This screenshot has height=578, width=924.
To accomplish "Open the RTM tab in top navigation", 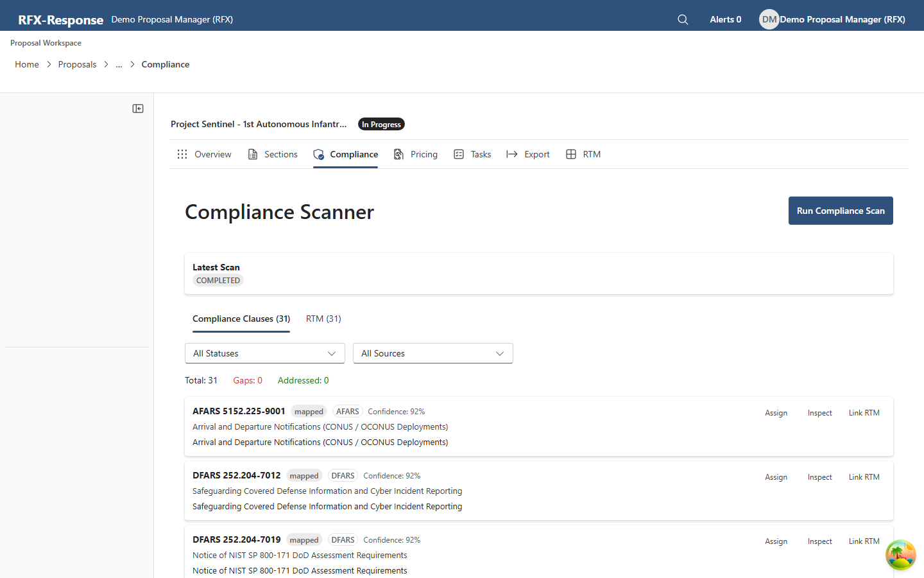I will pyautogui.click(x=583, y=154).
